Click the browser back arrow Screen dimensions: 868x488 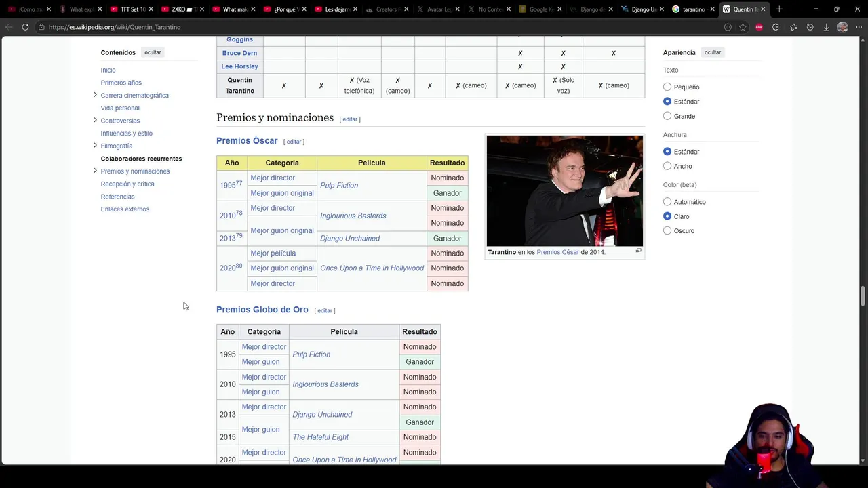(x=9, y=27)
